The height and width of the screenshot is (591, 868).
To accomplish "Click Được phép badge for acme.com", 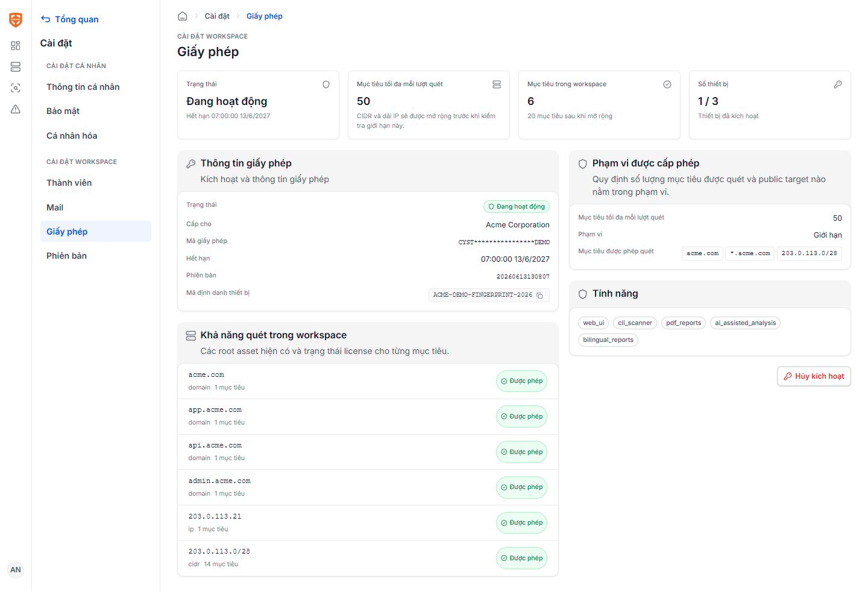I will pyautogui.click(x=521, y=381).
